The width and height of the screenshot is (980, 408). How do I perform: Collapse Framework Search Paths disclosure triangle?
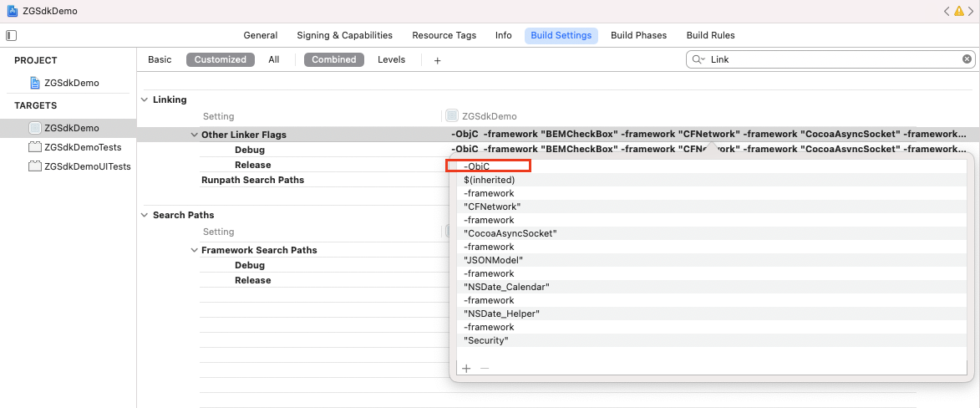click(x=195, y=250)
